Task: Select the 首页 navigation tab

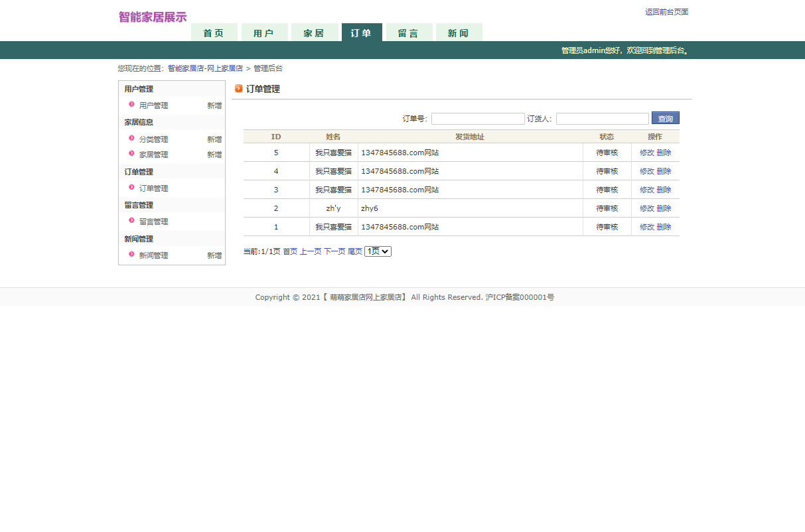Action: coord(214,32)
